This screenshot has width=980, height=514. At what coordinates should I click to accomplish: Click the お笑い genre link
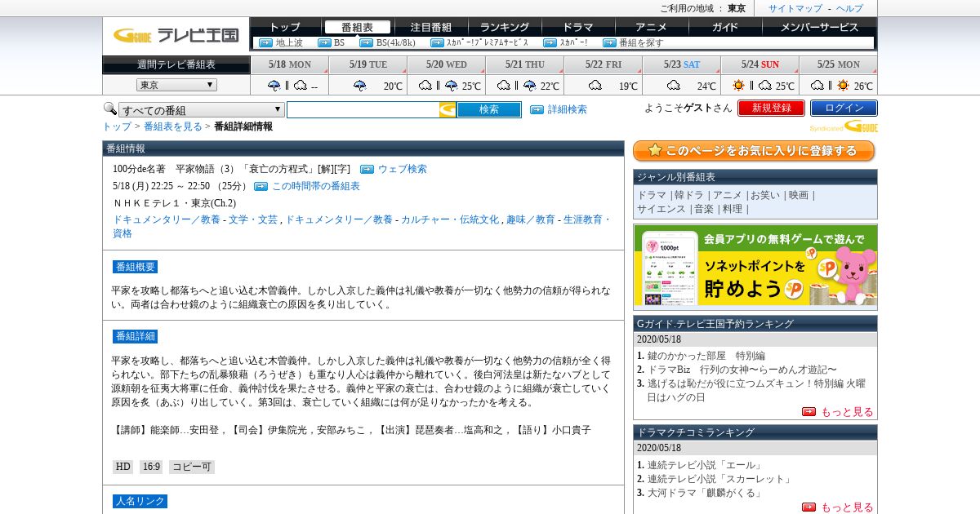pyautogui.click(x=765, y=195)
